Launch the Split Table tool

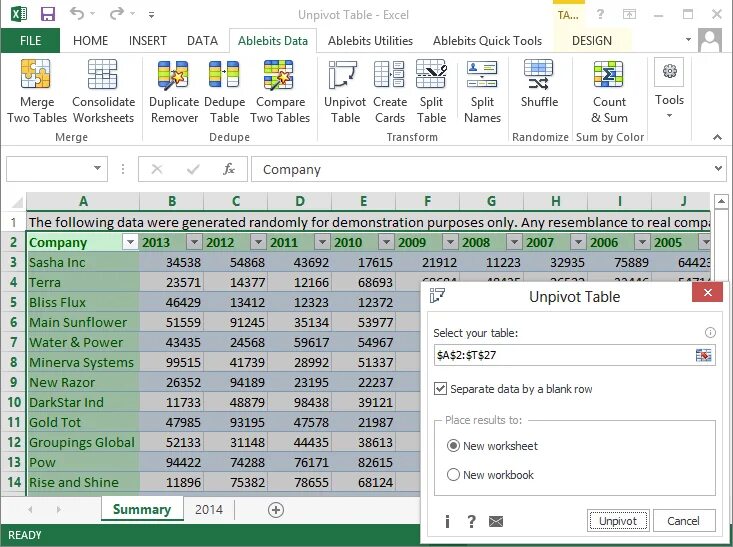coord(431,92)
